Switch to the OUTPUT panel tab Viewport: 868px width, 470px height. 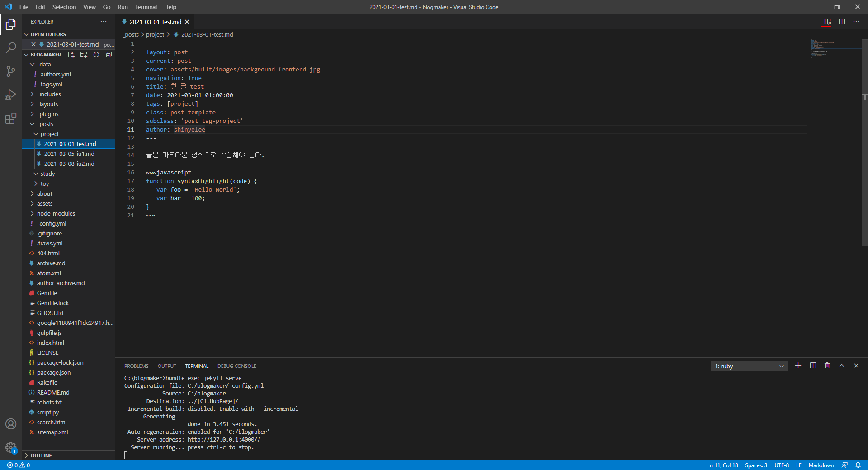pyautogui.click(x=167, y=366)
